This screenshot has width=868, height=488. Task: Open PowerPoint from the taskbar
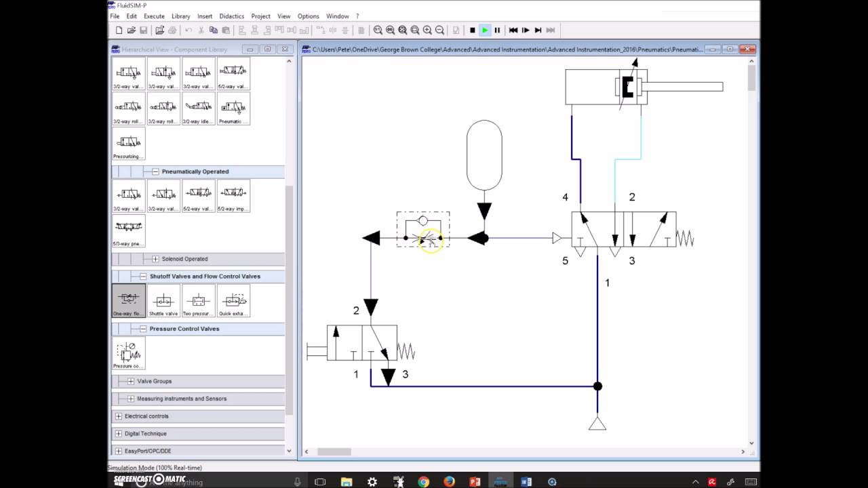point(475,482)
